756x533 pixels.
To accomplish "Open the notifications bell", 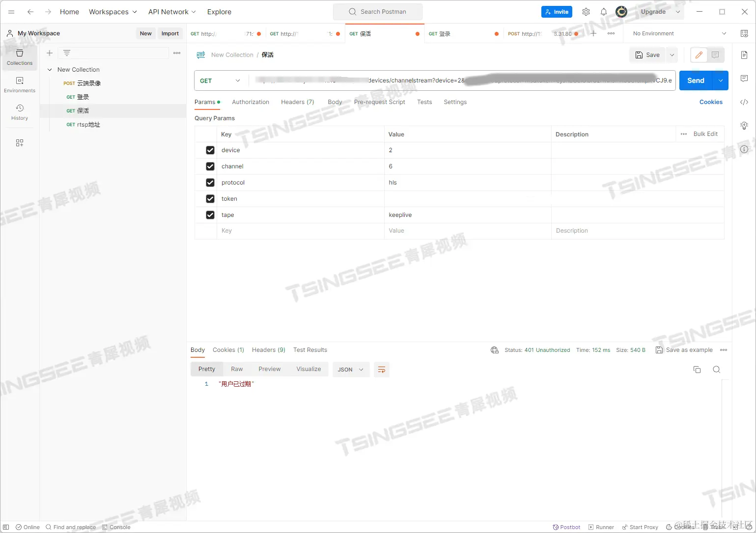I will 604,12.
